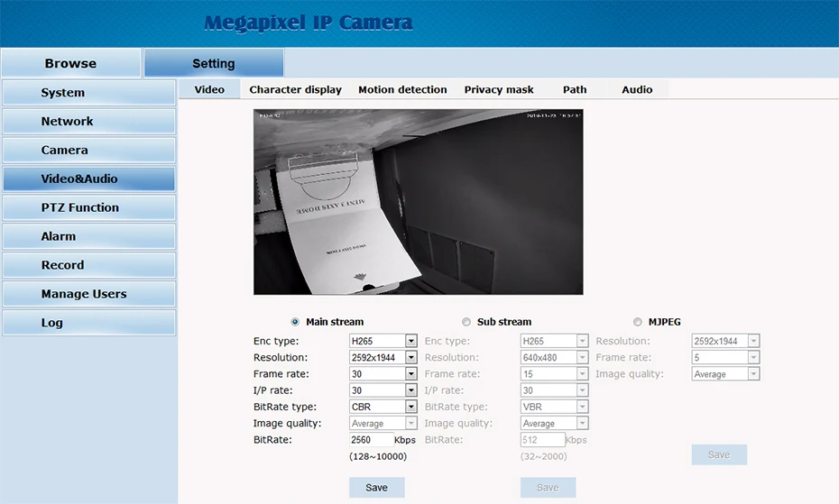Select the MJPEG radio button

point(637,322)
